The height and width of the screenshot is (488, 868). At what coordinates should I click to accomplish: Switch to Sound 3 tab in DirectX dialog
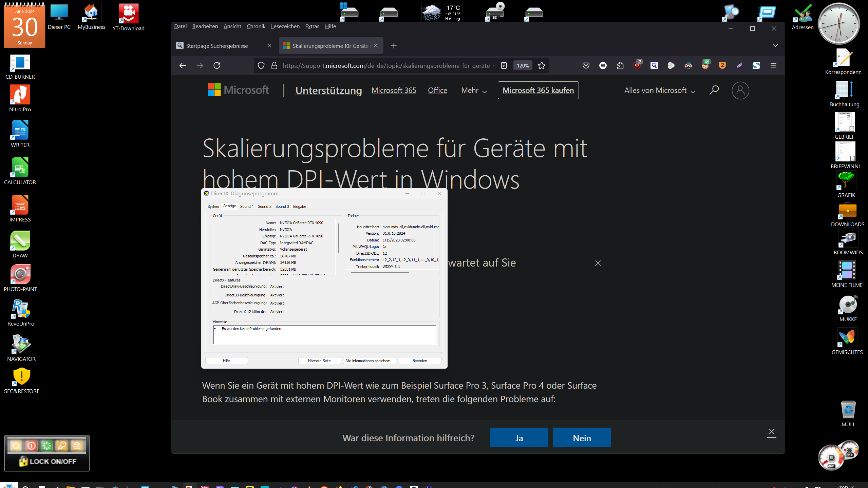coord(282,207)
